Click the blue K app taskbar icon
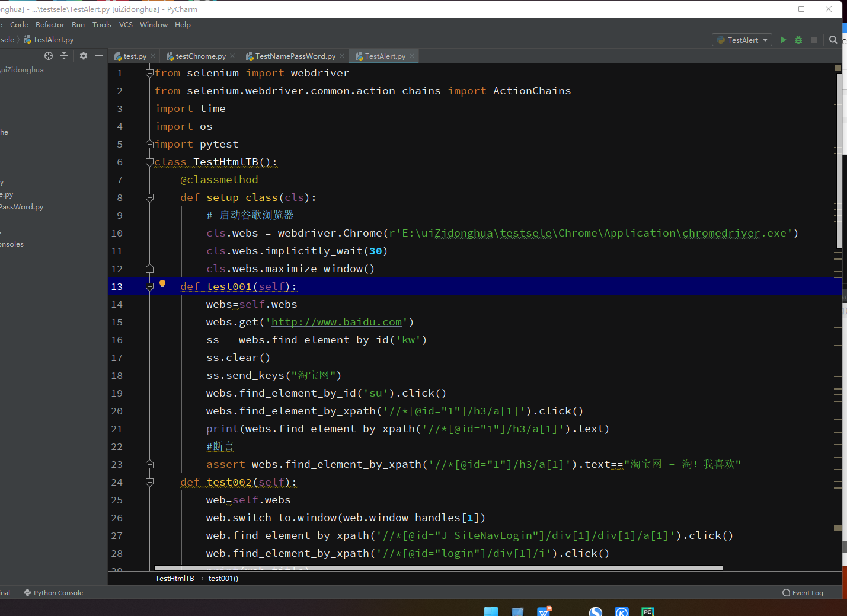 (622, 611)
